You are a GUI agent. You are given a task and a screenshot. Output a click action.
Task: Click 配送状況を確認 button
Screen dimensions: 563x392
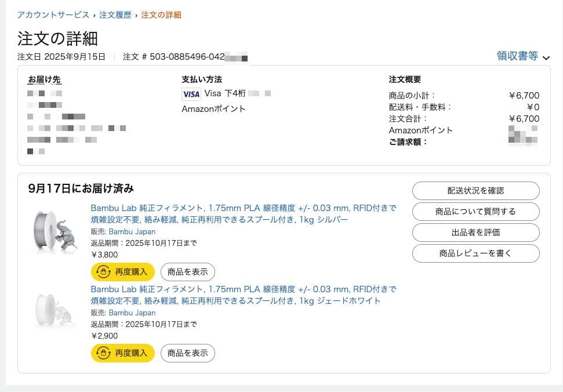pos(475,190)
